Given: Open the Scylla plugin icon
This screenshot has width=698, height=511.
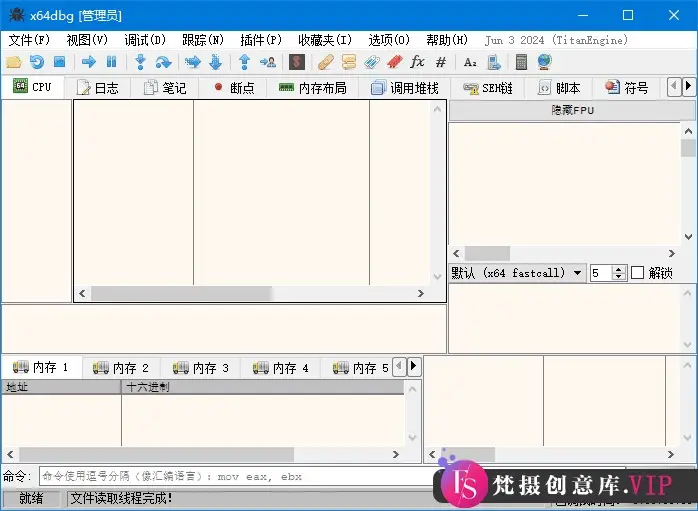Looking at the screenshot, I should coord(297,62).
